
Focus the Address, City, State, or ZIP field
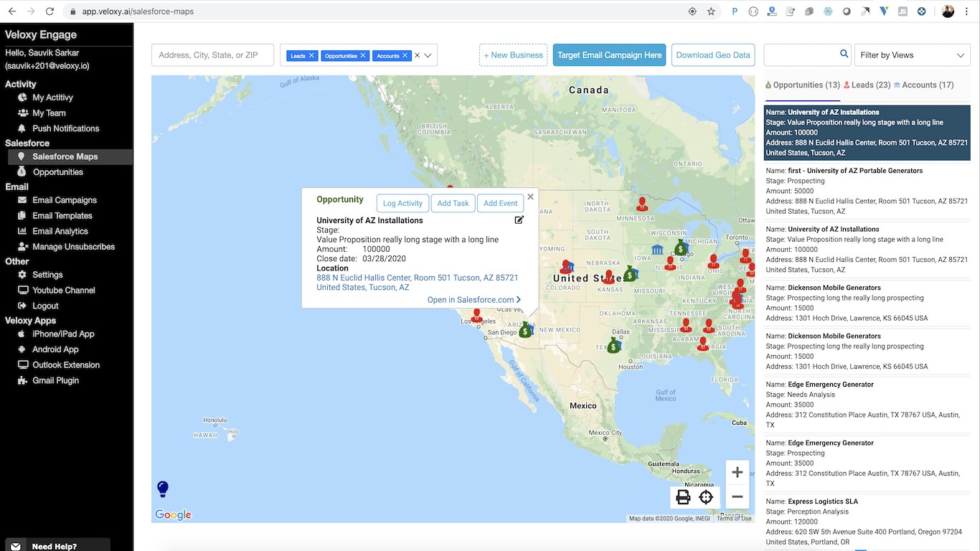pyautogui.click(x=212, y=55)
